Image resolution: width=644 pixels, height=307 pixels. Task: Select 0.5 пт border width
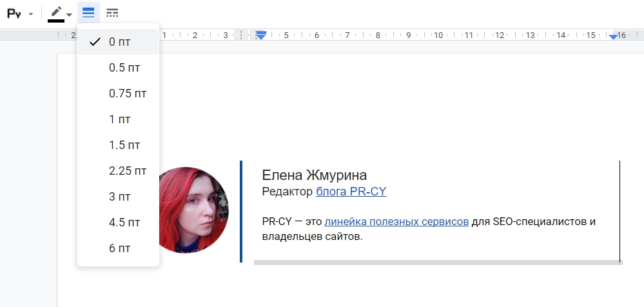click(x=118, y=68)
